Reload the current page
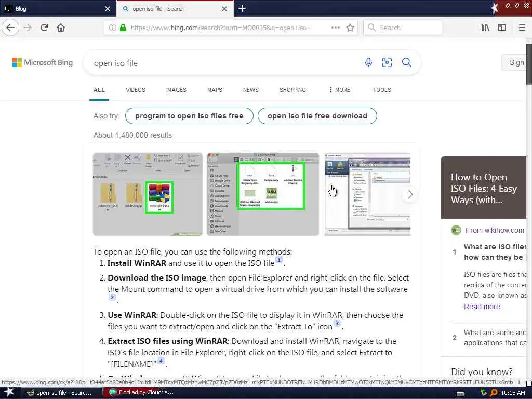Viewport: 532px width, 399px height. point(44,28)
